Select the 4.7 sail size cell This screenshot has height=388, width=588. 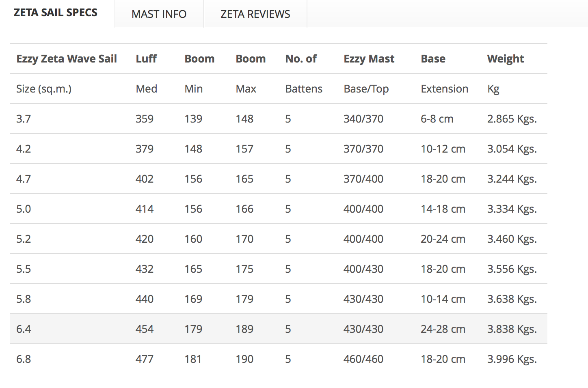(x=24, y=179)
